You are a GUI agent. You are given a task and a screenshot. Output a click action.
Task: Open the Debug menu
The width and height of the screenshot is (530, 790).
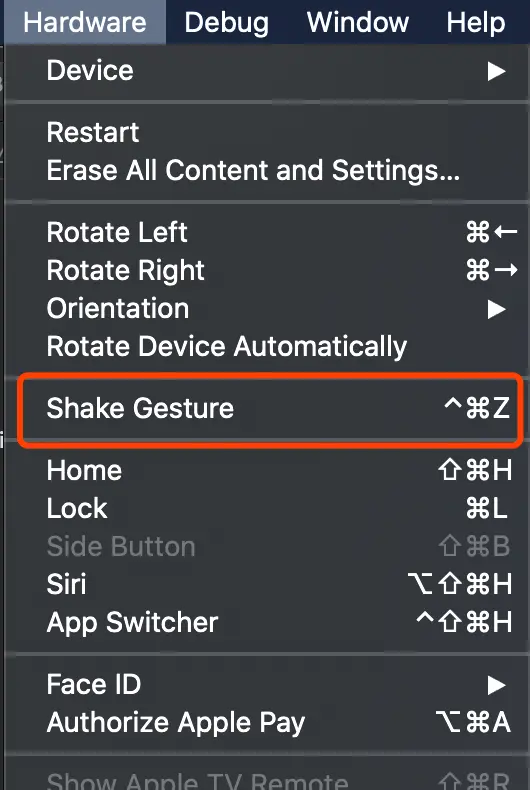226,22
